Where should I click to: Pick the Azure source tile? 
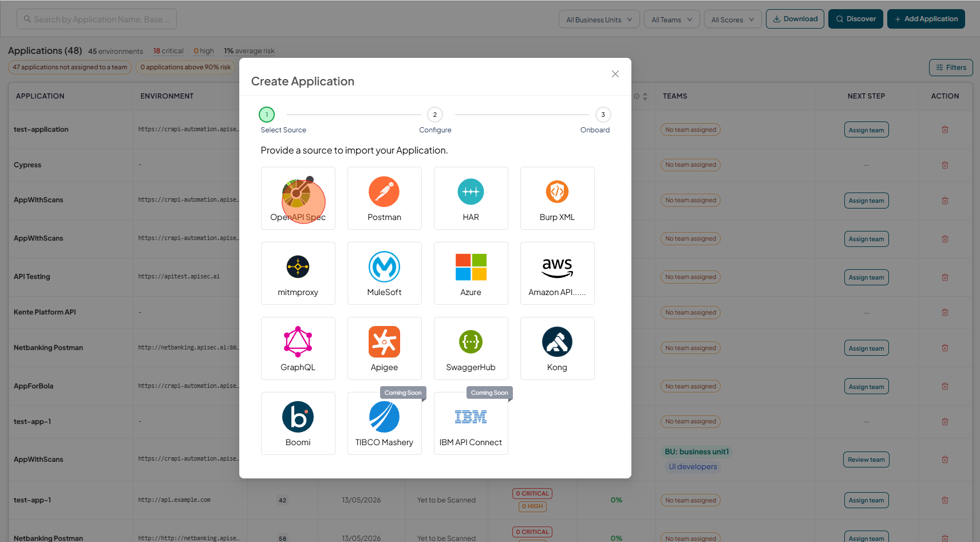(x=471, y=273)
